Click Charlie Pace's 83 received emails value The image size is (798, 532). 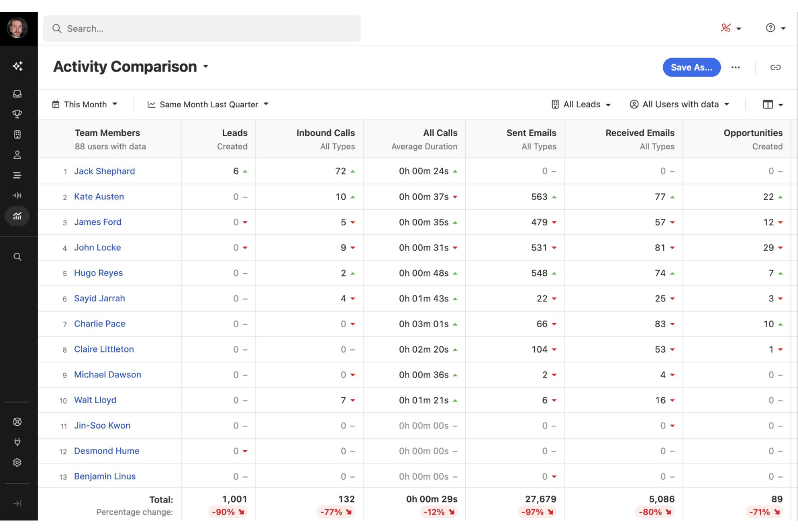(661, 324)
